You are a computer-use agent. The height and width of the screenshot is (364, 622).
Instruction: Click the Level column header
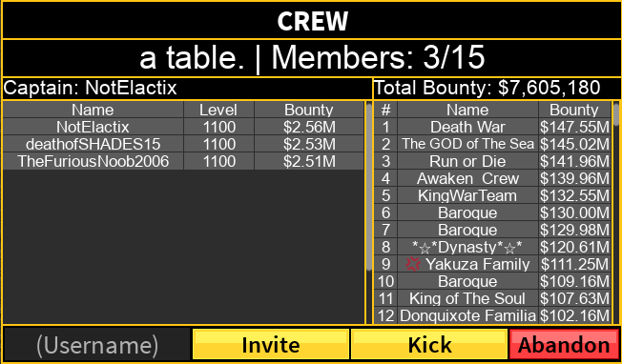tap(218, 110)
